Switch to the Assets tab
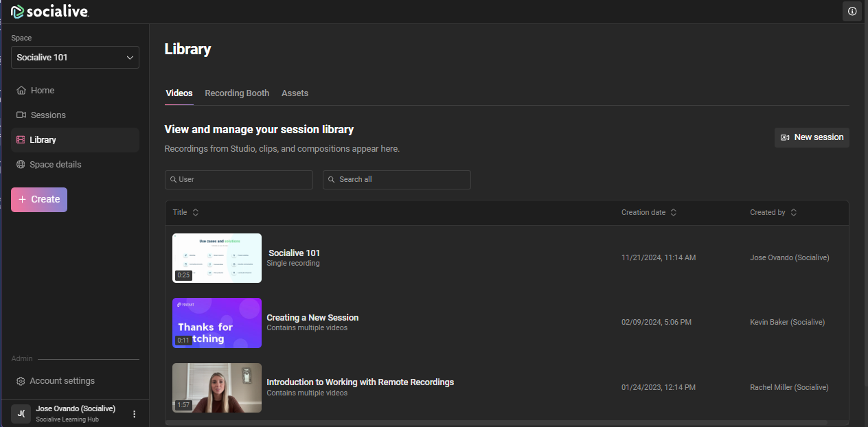The image size is (868, 427). [x=295, y=93]
